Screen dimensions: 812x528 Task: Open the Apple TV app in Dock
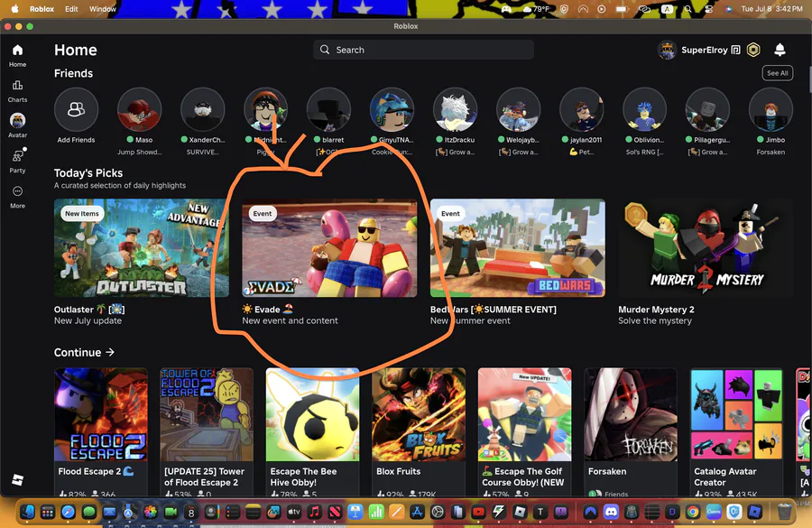[x=294, y=512]
